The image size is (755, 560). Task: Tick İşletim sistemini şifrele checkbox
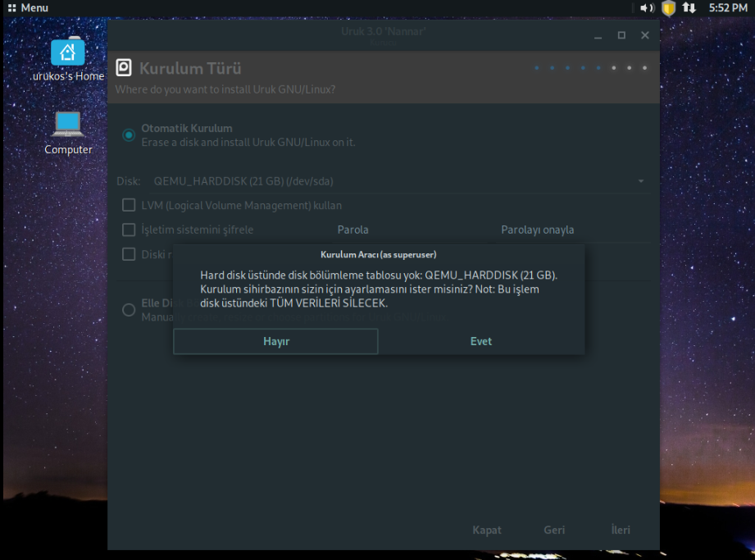coord(129,230)
